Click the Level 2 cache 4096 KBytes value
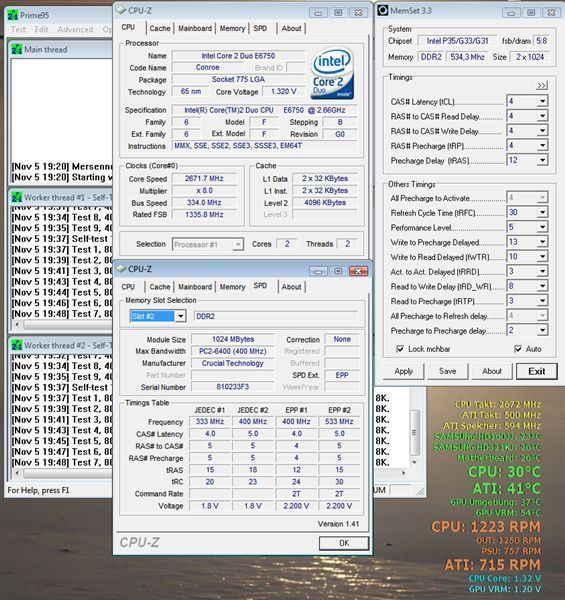 (325, 203)
